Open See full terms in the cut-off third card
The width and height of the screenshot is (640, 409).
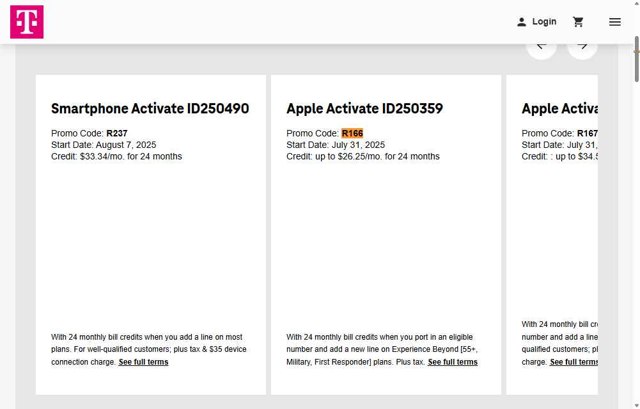(x=573, y=362)
